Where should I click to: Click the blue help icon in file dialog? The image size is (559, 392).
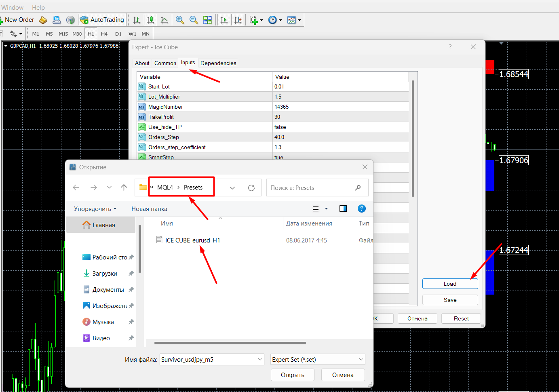[x=362, y=209]
